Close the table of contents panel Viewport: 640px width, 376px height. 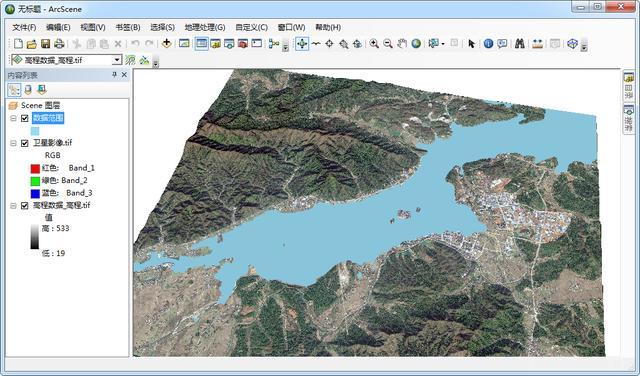click(124, 75)
